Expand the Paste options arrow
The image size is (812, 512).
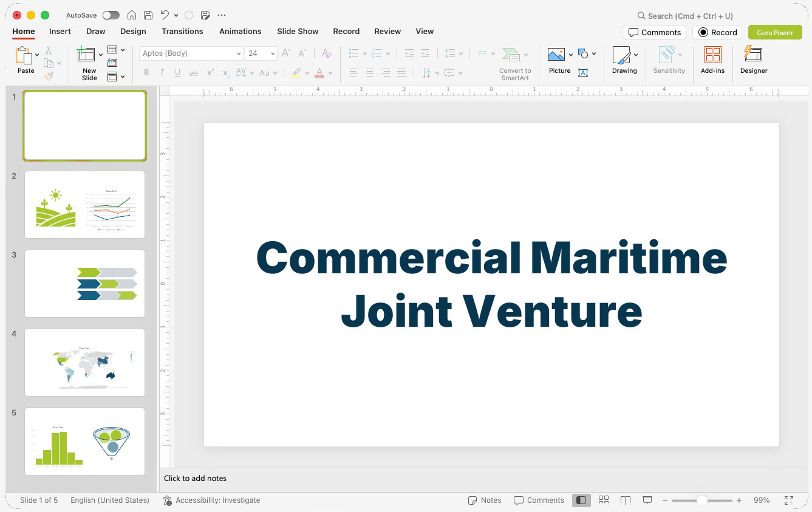coord(37,55)
